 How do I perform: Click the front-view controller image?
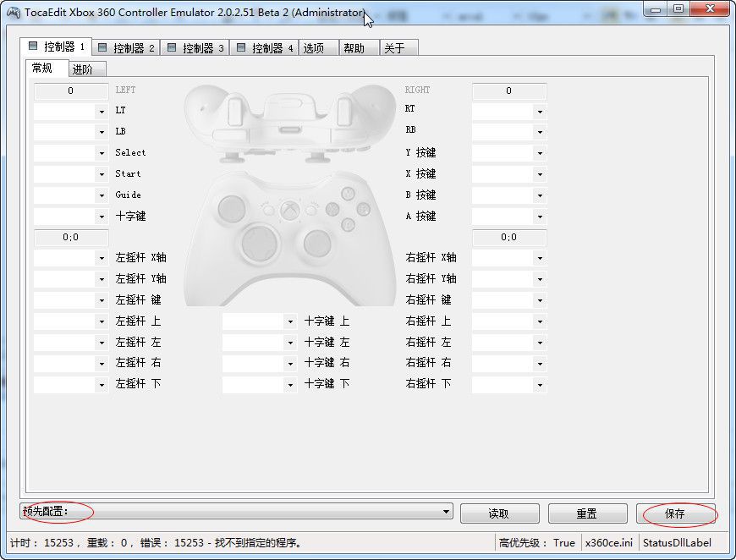coord(289,239)
